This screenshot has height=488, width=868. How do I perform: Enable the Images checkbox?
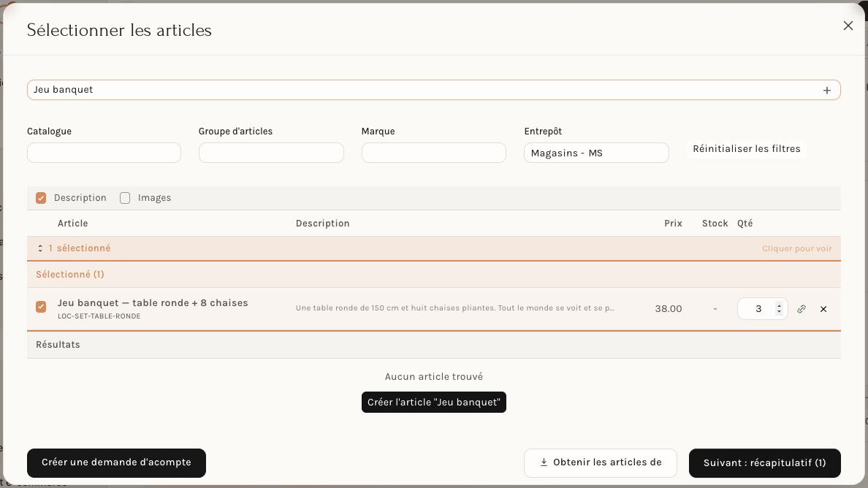(125, 198)
